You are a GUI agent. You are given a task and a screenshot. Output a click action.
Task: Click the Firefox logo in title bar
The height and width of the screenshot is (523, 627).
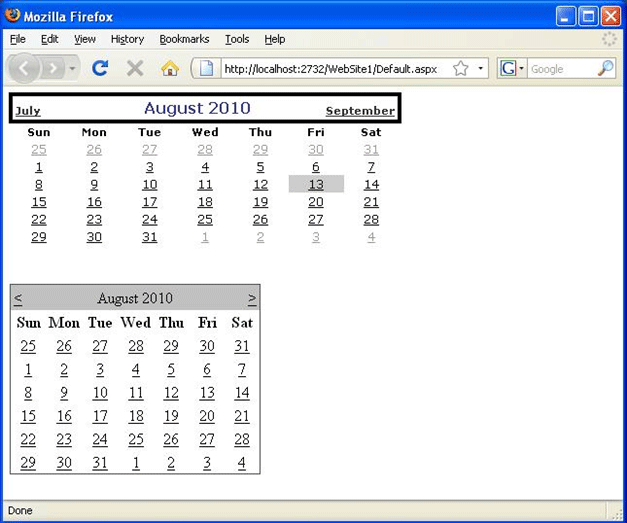click(12, 15)
